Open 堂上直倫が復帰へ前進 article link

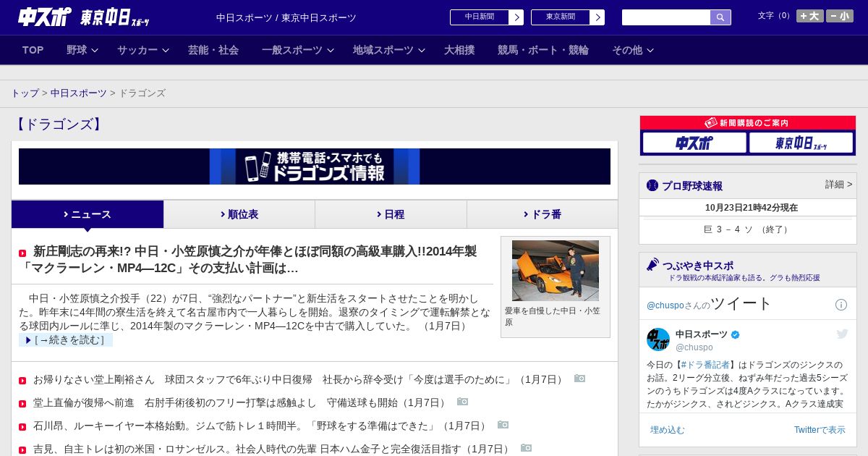(240, 402)
